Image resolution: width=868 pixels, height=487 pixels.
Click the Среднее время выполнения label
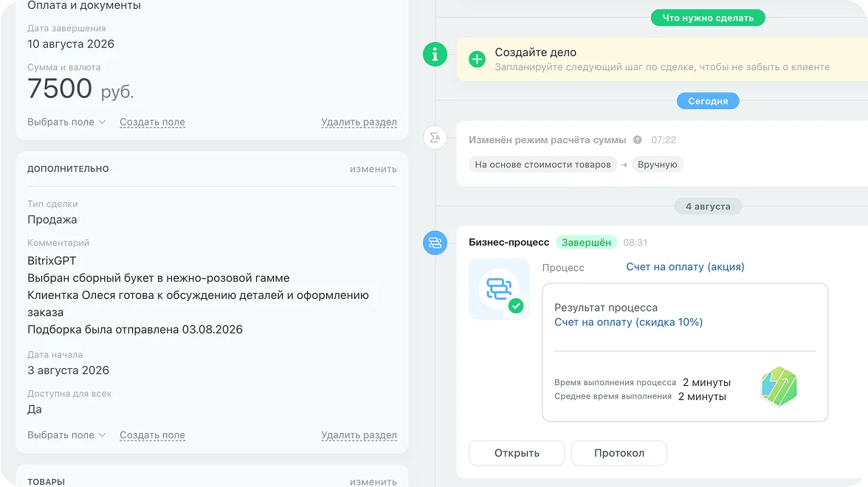[x=613, y=396]
